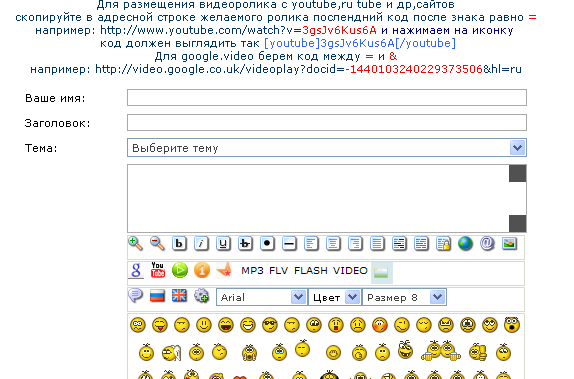Insert an MP3 audio tag
This screenshot has width=574, height=379.
tap(253, 271)
